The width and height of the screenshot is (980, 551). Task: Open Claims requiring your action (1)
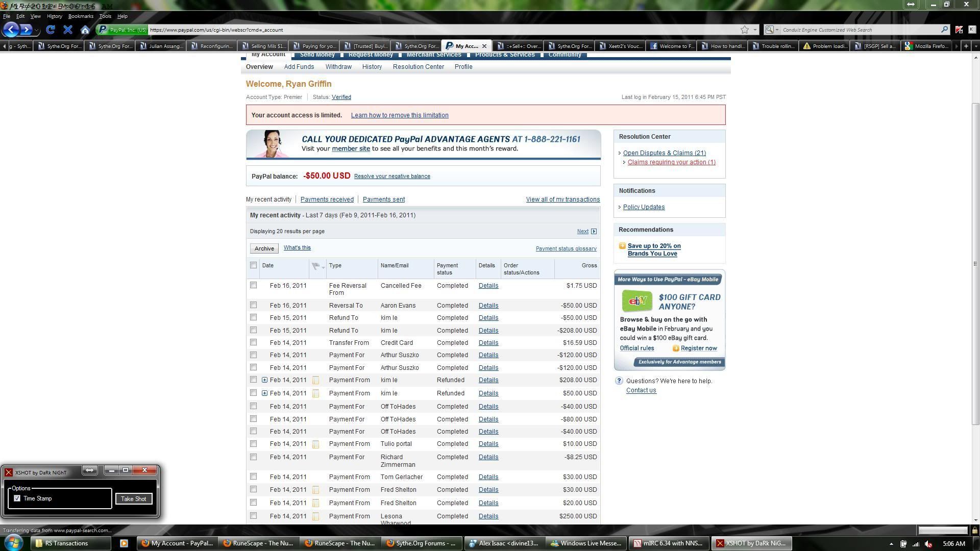(671, 162)
